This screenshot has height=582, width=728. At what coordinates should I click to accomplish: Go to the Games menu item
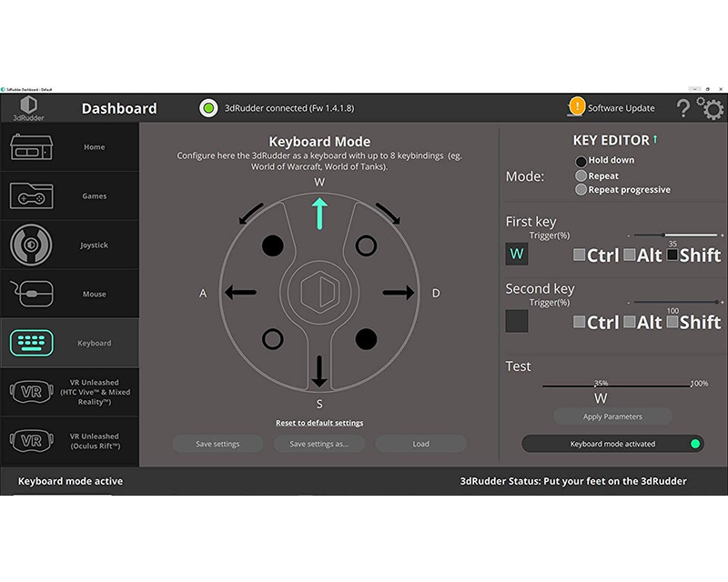(x=70, y=196)
